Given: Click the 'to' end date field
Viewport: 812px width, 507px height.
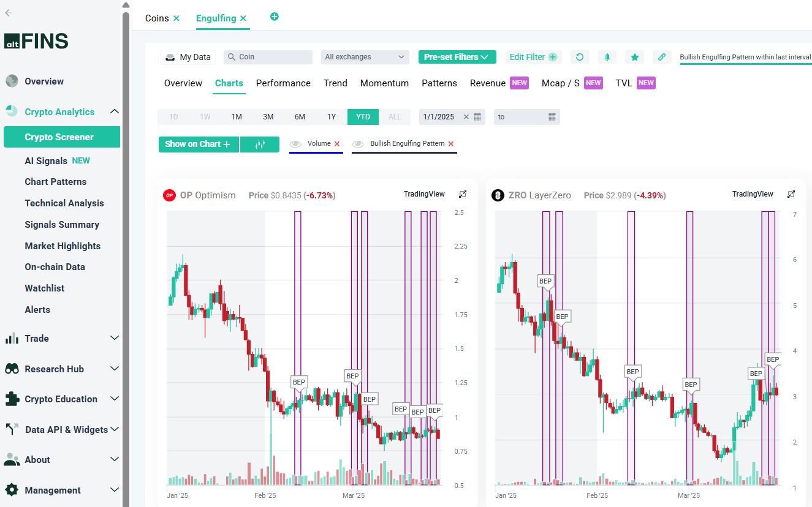Looking at the screenshot, I should (x=521, y=117).
